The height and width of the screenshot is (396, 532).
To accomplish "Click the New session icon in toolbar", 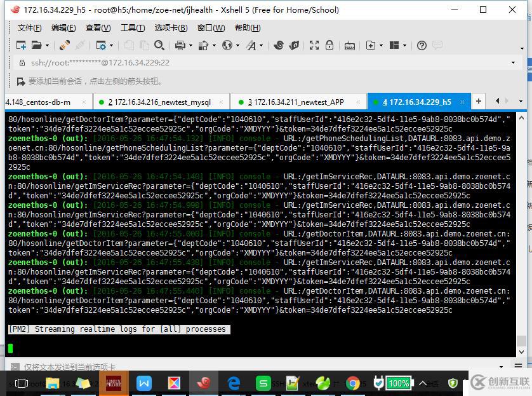I will pyautogui.click(x=21, y=45).
